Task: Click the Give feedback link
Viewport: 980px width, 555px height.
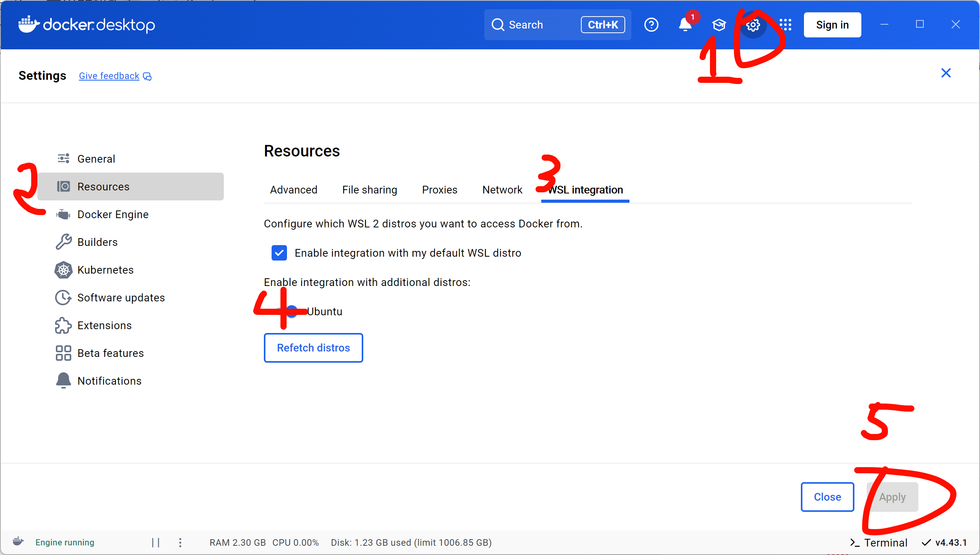Action: 109,76
